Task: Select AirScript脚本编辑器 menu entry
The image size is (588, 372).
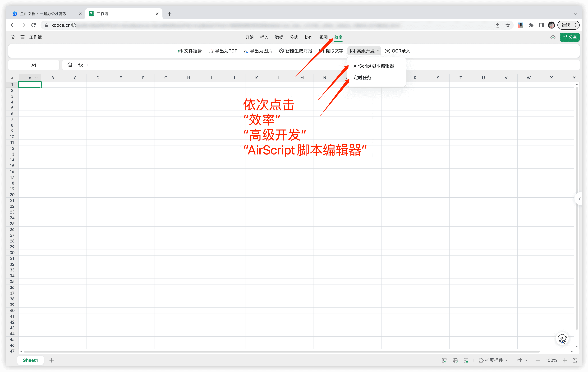Action: pos(374,66)
